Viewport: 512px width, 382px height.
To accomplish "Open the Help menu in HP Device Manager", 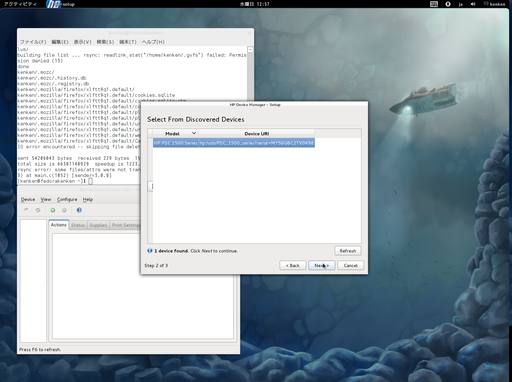I will click(x=88, y=199).
